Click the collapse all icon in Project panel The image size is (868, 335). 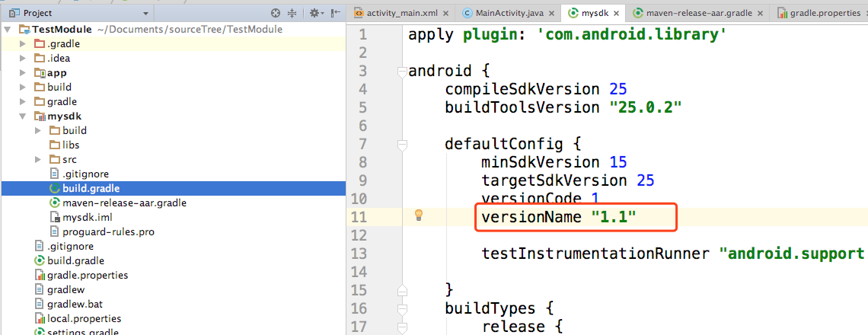(293, 13)
